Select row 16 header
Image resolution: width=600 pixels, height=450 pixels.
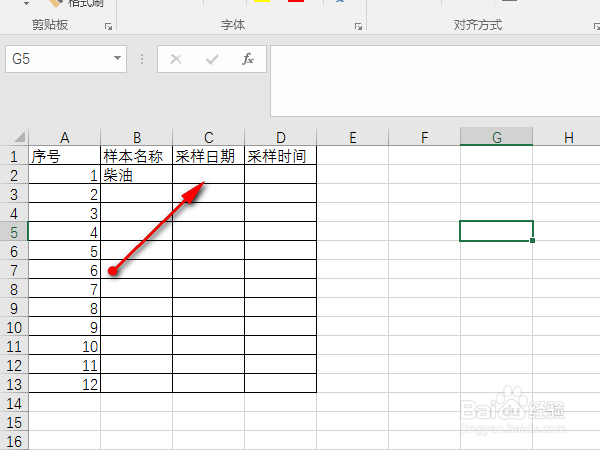click(x=14, y=441)
